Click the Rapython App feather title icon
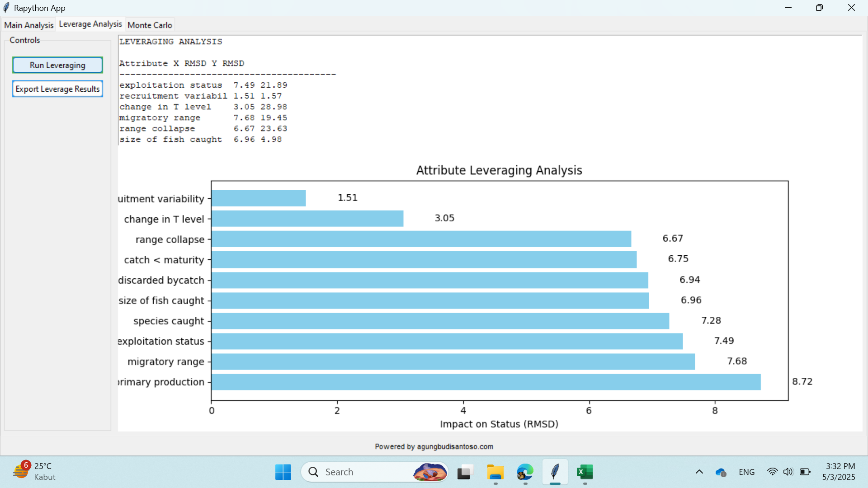Screen dimensions: 868x488 pos(6,8)
